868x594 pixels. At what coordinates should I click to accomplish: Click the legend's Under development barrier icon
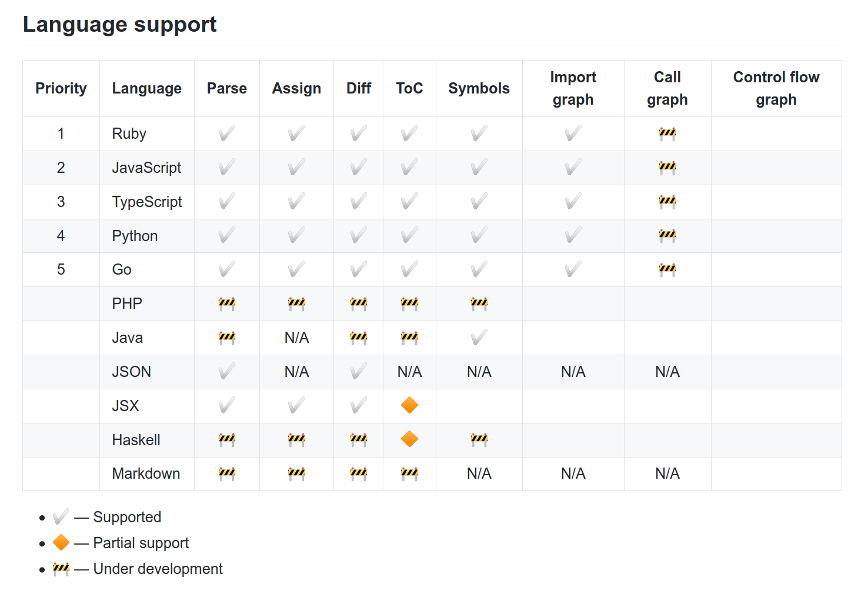[x=61, y=569]
